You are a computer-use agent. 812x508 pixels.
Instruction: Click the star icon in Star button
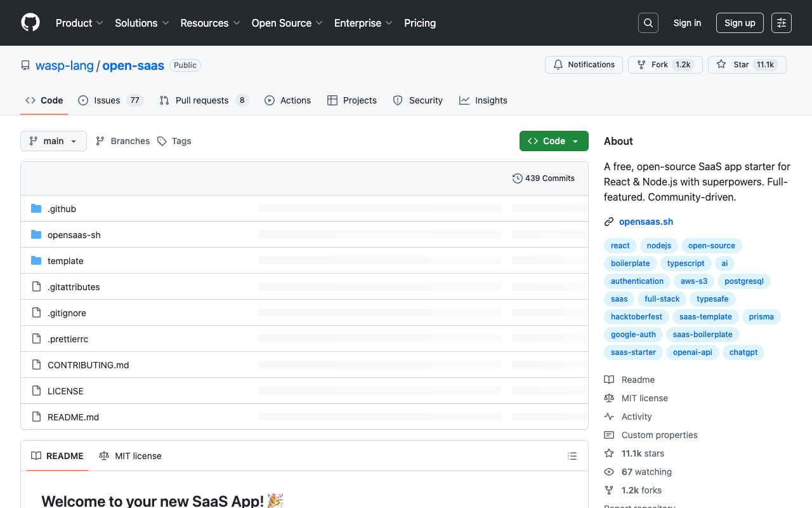click(721, 65)
